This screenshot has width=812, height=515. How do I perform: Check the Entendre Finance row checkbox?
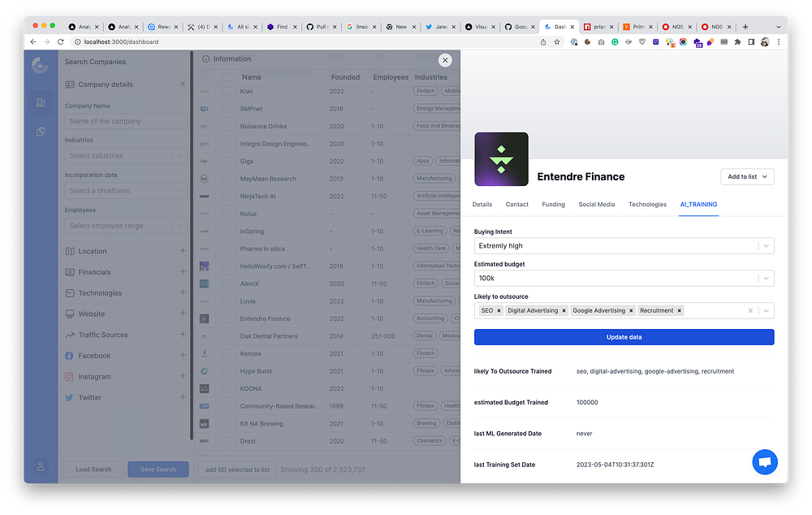point(226,318)
